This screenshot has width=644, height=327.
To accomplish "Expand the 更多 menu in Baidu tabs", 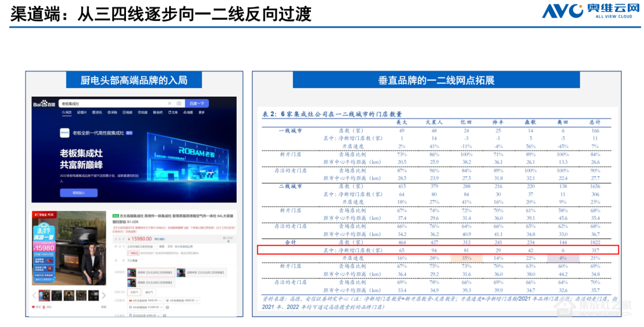I will pos(202,112).
